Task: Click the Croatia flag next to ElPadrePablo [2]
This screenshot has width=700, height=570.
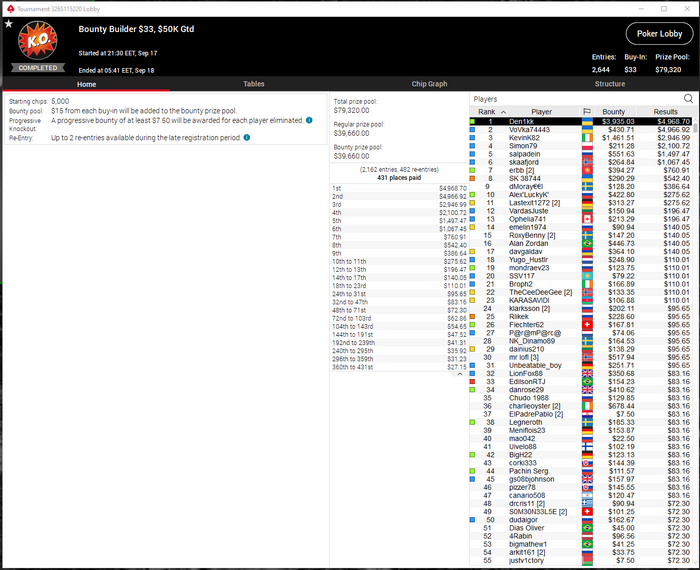Action: (x=587, y=414)
